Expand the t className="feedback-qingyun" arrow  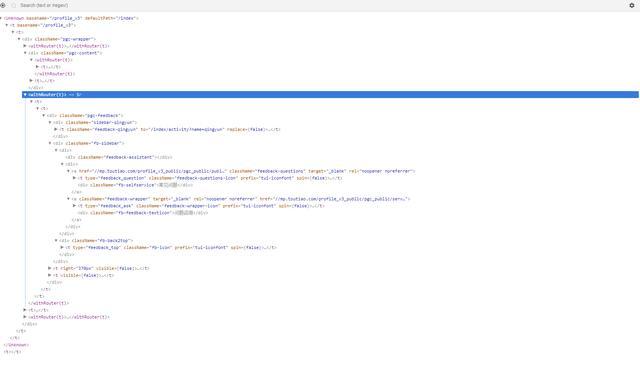(x=56, y=129)
